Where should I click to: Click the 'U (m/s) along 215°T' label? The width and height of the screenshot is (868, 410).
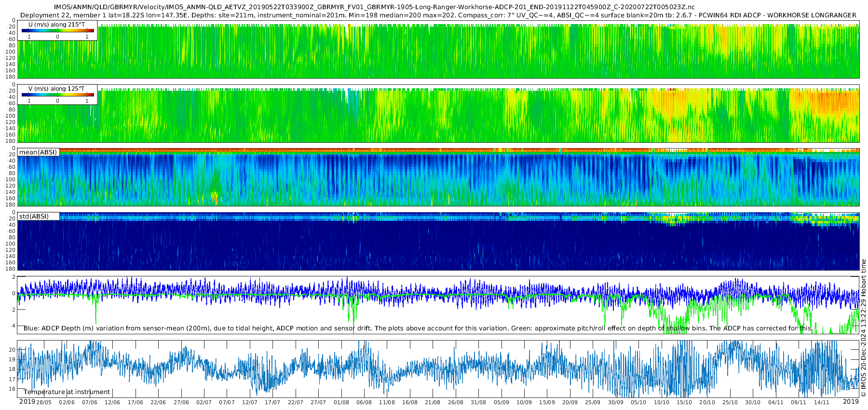57,25
